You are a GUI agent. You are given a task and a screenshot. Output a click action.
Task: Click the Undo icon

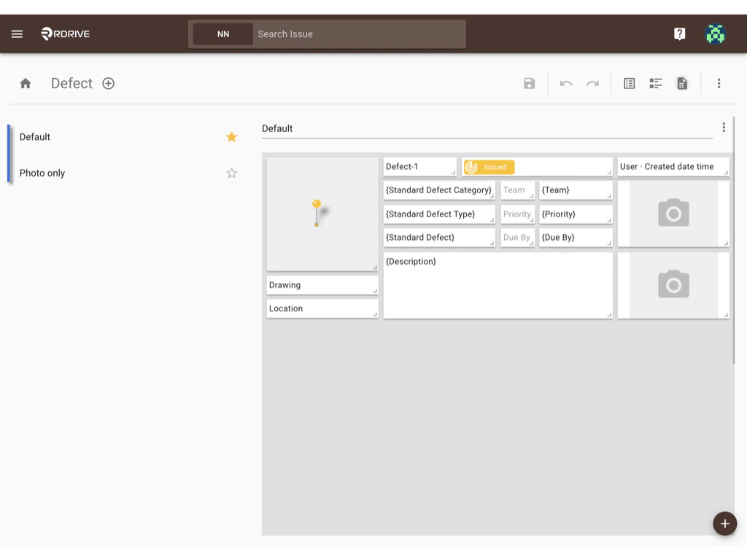566,83
